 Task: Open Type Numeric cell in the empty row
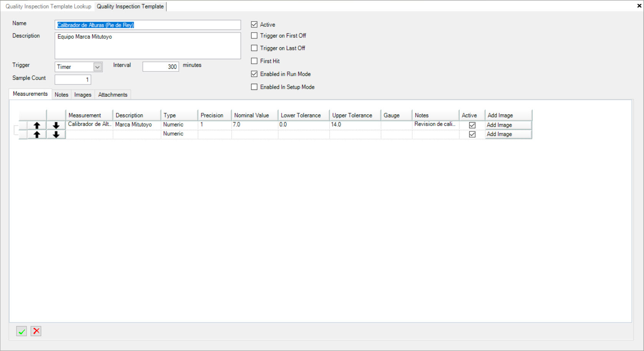[x=179, y=134]
